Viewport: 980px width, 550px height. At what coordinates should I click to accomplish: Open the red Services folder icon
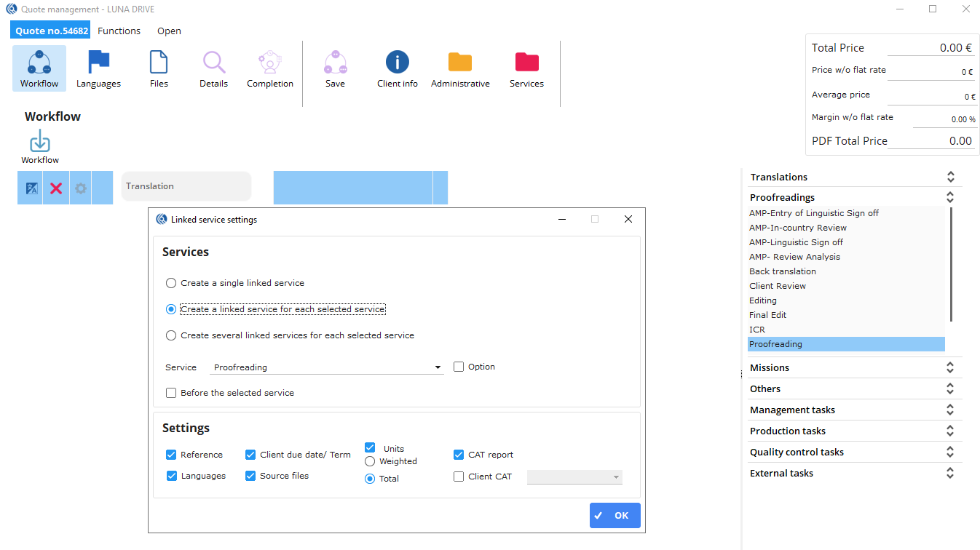pos(526,63)
